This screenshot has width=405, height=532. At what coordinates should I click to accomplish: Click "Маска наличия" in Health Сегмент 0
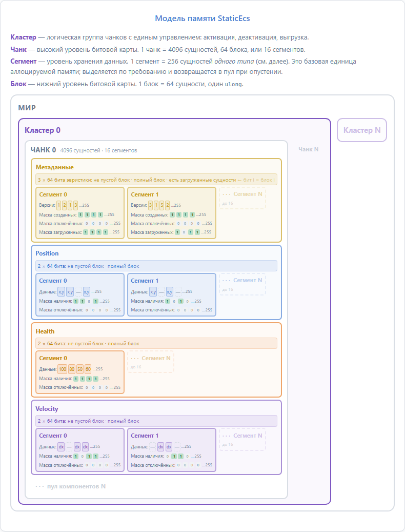[55, 379]
